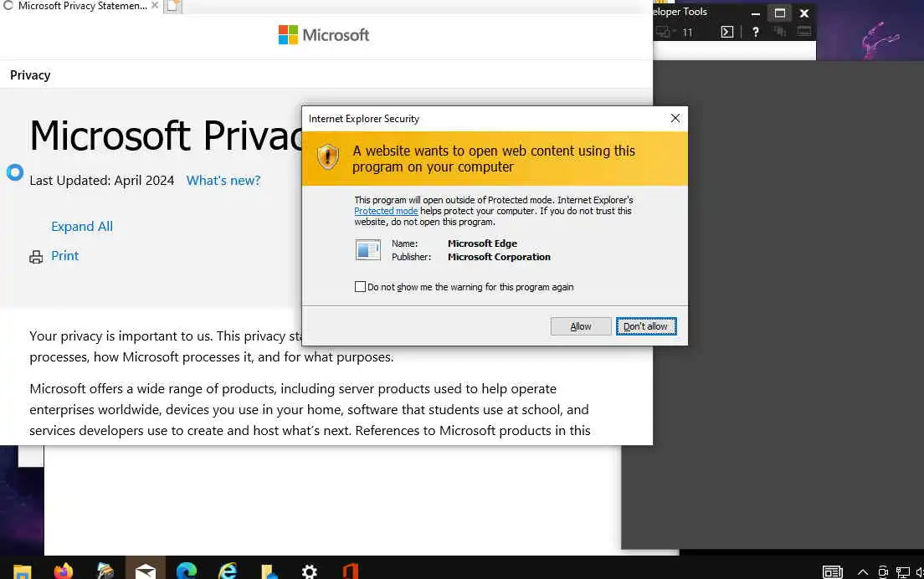Screen dimensions: 924x579
Task: Maximize the Developer Tools window
Action: coord(780,13)
